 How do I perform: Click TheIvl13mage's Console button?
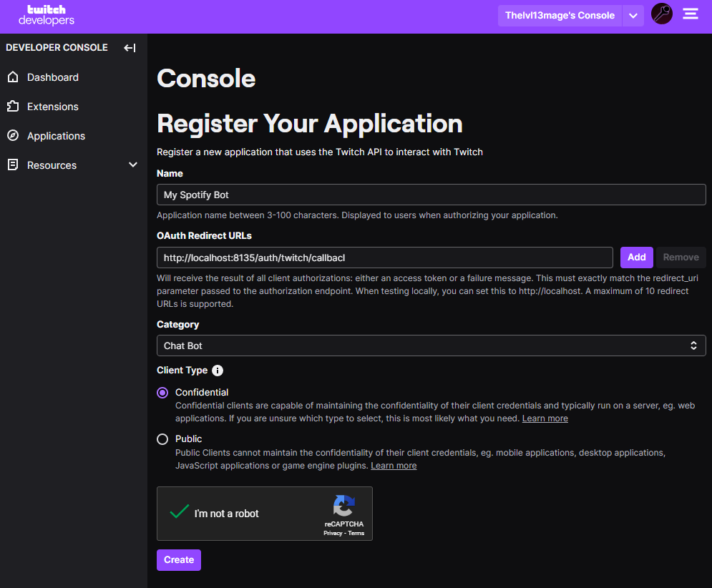pos(560,16)
